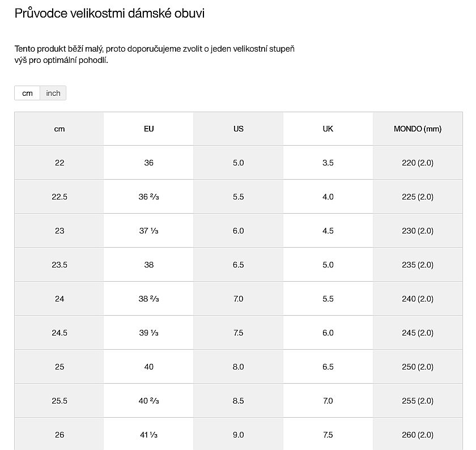Click the EU size 36 ⅔ cell
The image size is (476, 450).
click(x=148, y=197)
